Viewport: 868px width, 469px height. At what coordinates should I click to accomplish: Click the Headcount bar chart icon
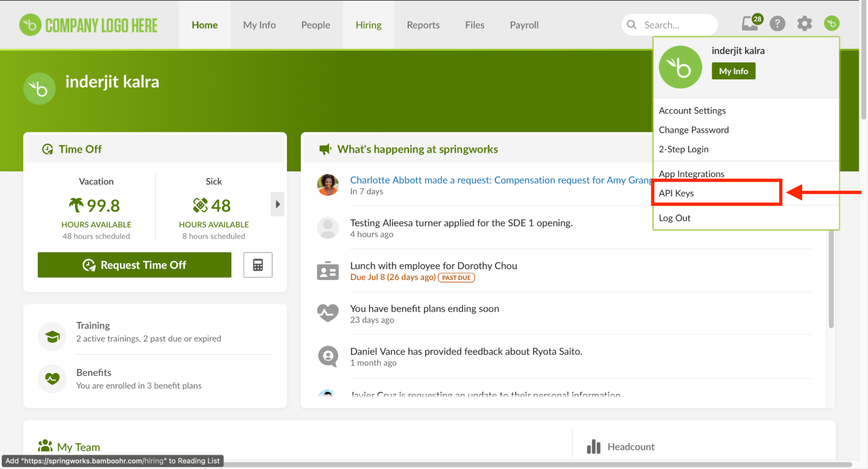pos(594,446)
